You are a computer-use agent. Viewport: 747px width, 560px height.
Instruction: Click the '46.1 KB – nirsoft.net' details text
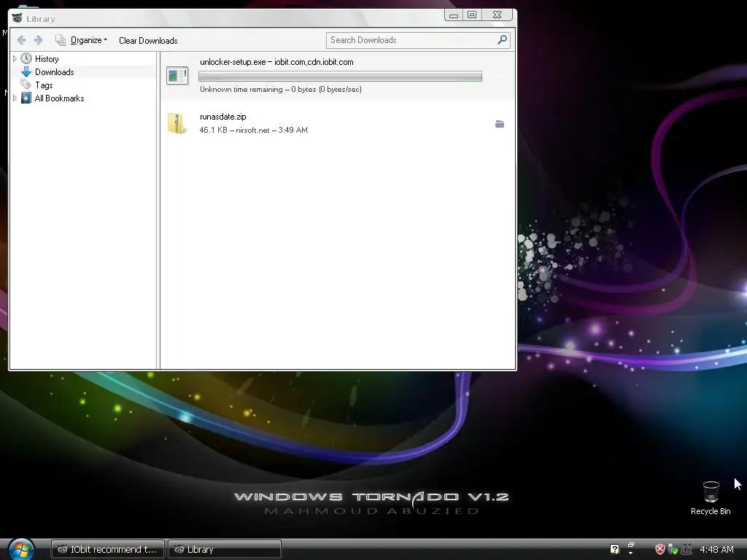click(253, 130)
